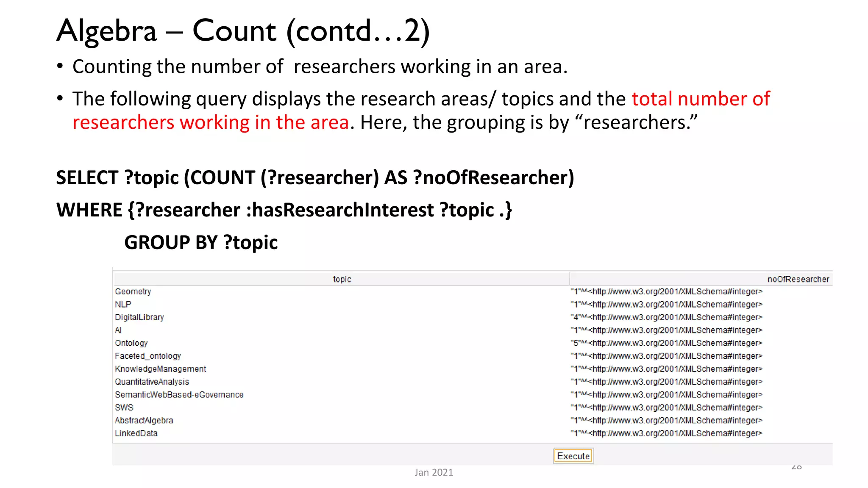Click the count value for AbstractAlgebra
The width and height of the screenshot is (868, 488).
click(x=666, y=421)
